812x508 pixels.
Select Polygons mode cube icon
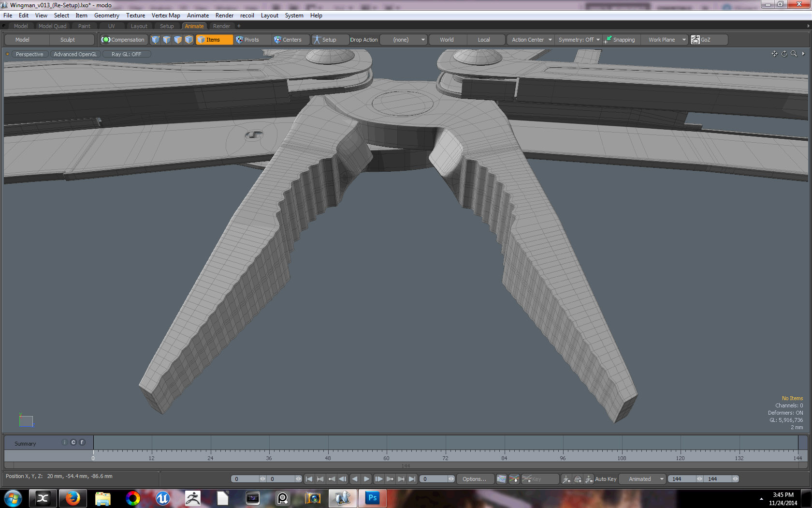coord(177,40)
